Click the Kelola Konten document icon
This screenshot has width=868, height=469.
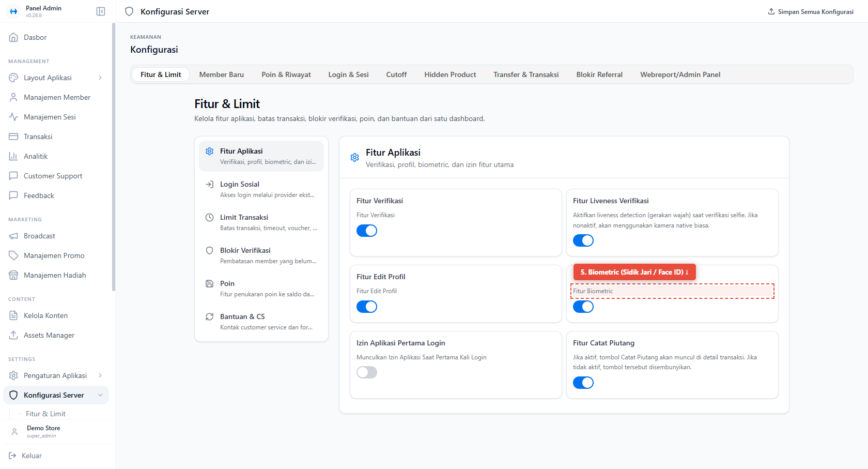point(13,315)
